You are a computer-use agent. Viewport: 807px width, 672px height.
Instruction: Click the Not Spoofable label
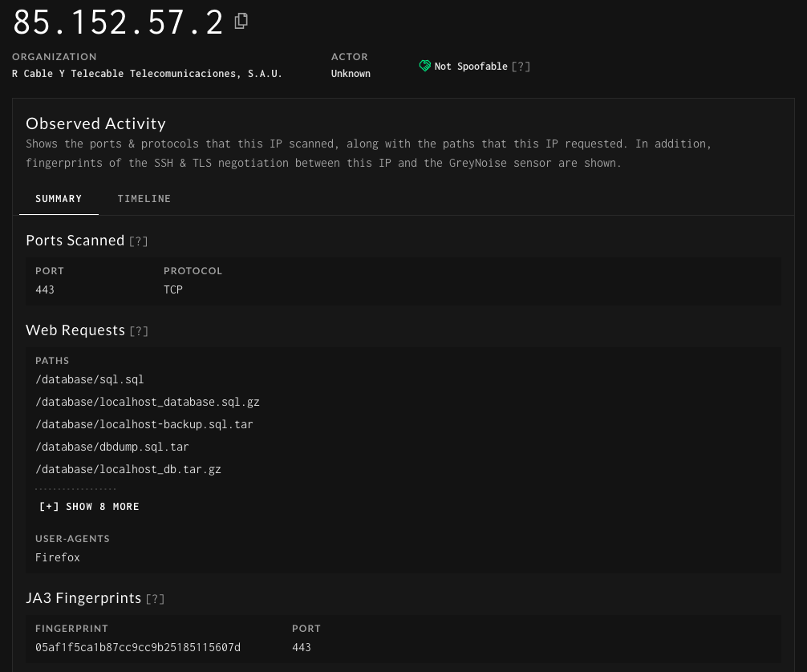[x=470, y=67]
